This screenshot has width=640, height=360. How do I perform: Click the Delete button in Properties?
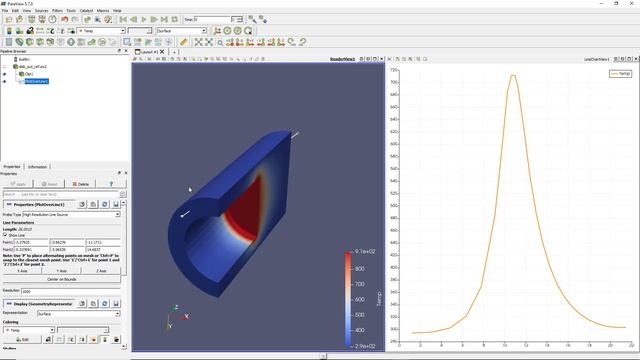[x=81, y=184]
